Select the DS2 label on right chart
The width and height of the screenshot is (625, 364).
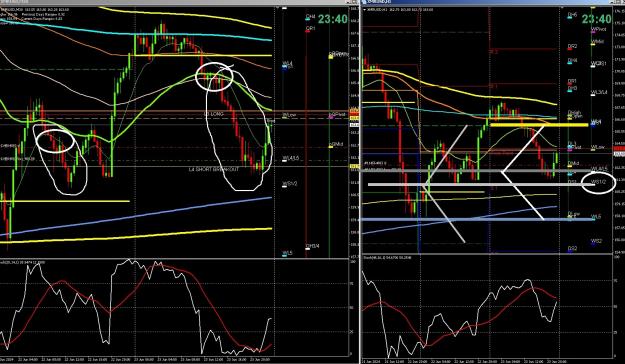point(572,248)
